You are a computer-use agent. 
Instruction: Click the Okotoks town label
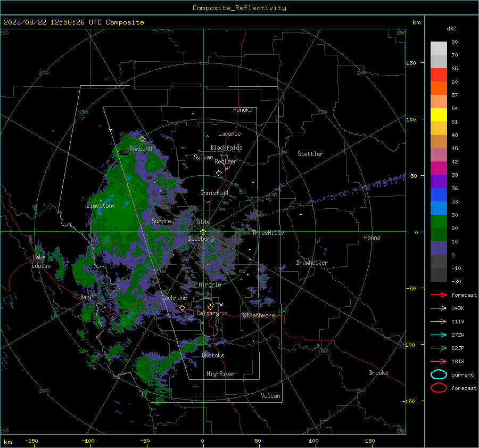point(213,355)
